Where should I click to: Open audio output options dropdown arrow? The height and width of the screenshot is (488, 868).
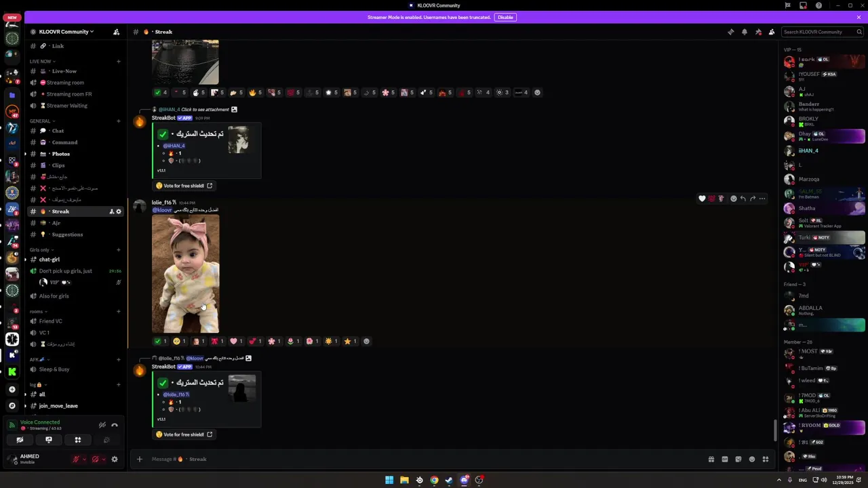(x=103, y=459)
